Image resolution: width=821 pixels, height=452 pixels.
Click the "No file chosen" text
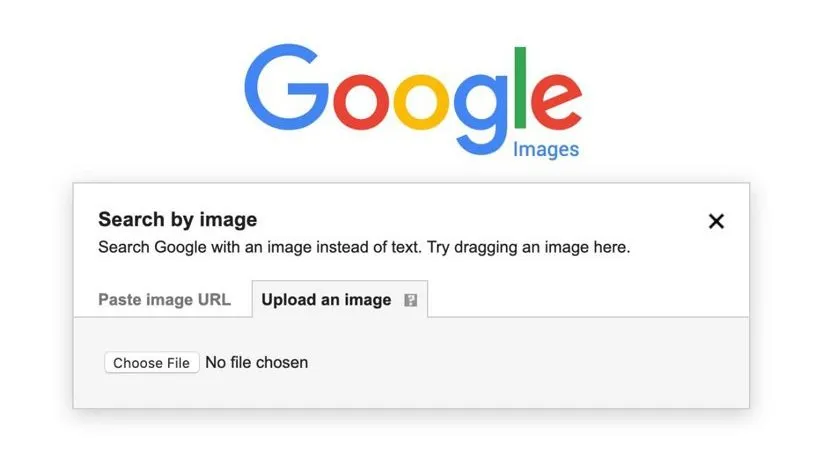(256, 362)
